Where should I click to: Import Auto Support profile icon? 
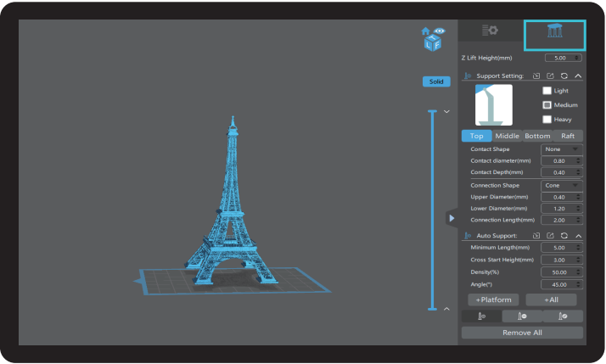pos(536,235)
